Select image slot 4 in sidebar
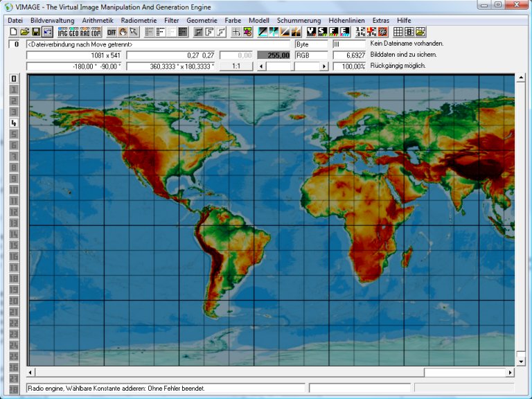532x399 pixels. (x=13, y=123)
